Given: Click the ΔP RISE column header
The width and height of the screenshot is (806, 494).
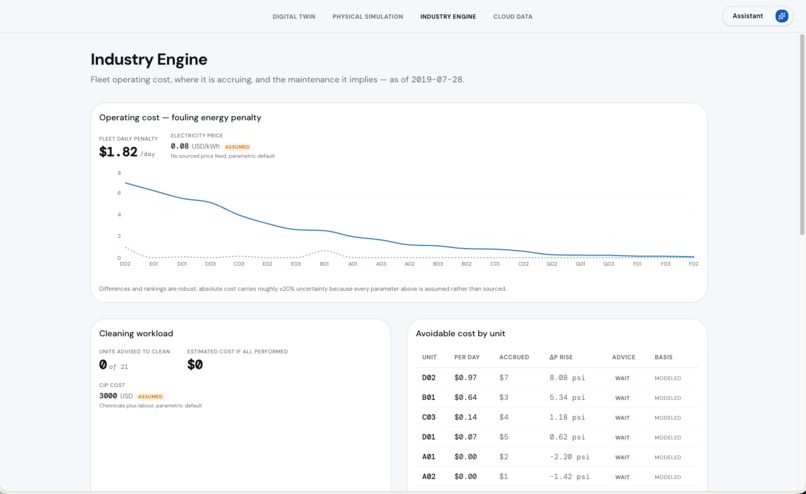Looking at the screenshot, I should (x=561, y=357).
